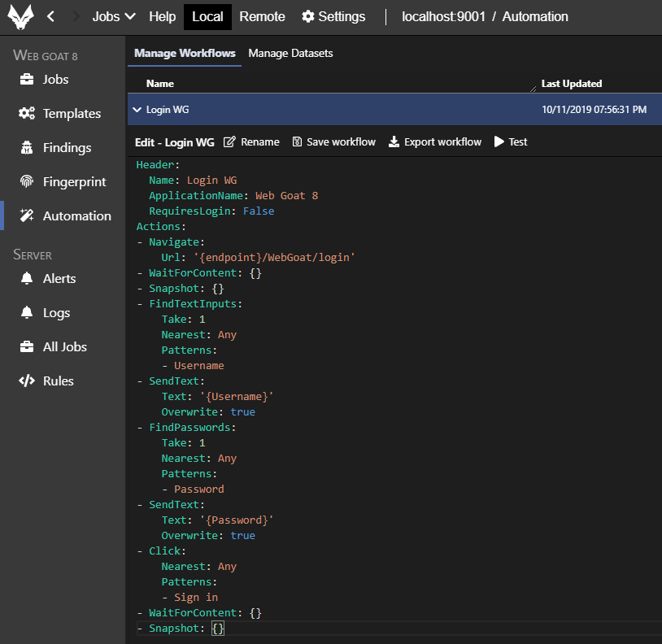Open the Help menu
Viewport: 662px width, 644px height.
(162, 16)
